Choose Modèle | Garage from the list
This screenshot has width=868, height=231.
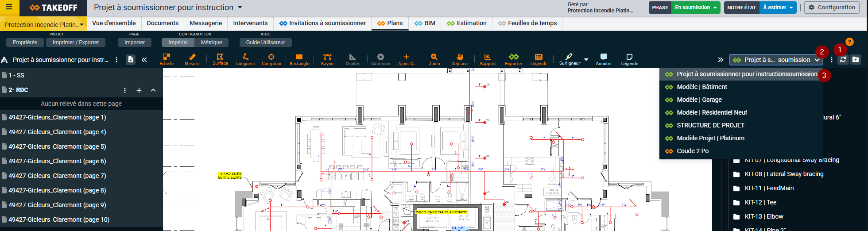(699, 100)
